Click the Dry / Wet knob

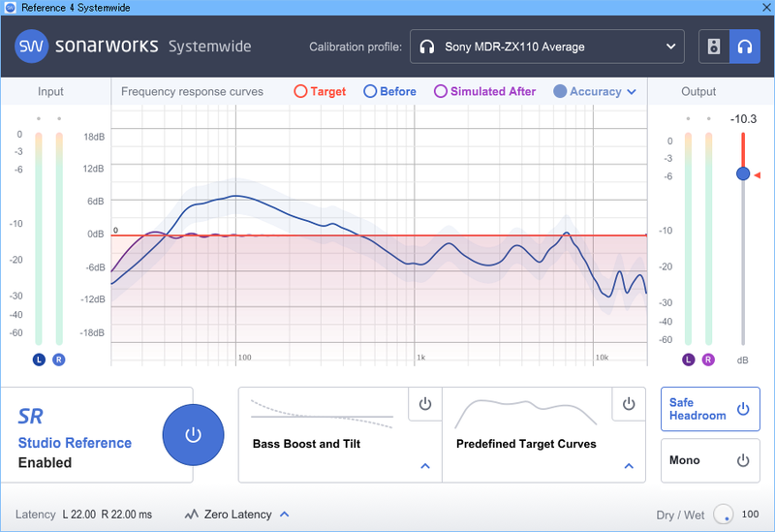(x=723, y=515)
